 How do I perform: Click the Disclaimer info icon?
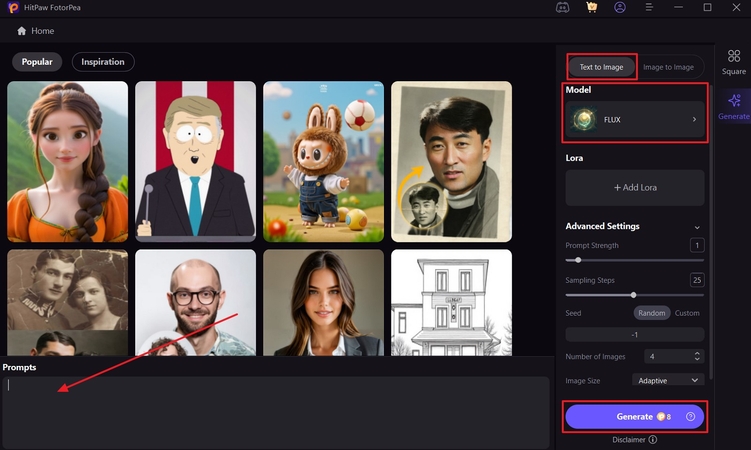653,439
